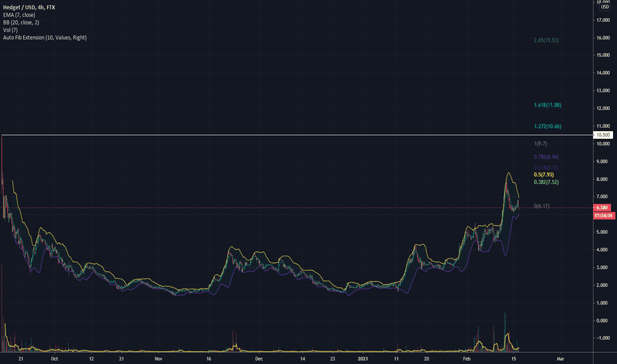Screen dimensions: 617x364
Task: Click the -1.000 price axis label
Action: tap(603, 338)
